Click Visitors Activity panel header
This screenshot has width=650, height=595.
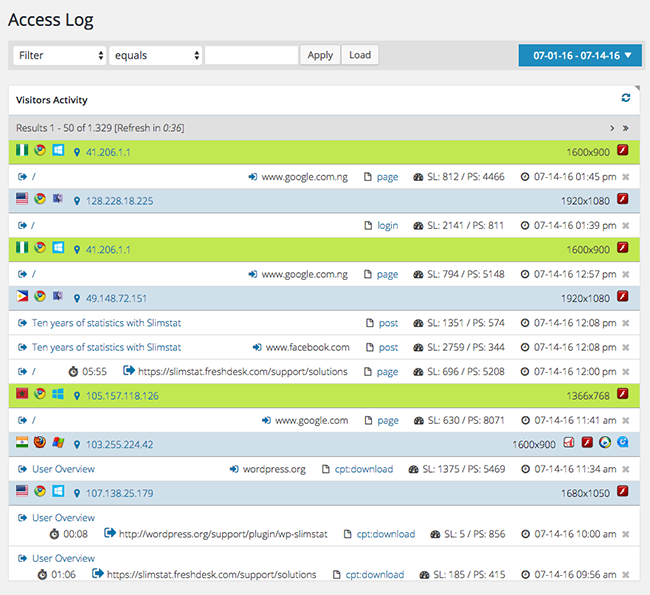click(324, 100)
